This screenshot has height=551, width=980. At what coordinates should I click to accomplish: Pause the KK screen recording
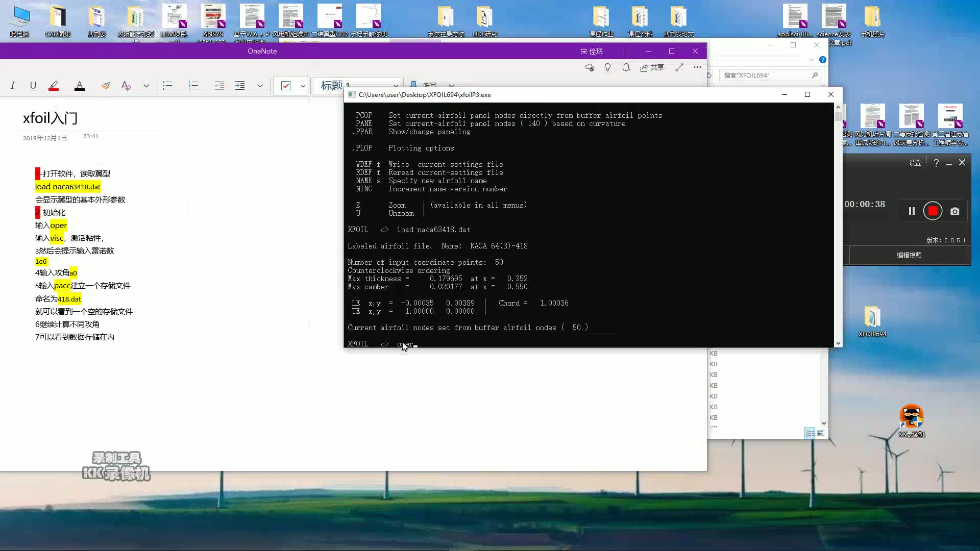912,211
